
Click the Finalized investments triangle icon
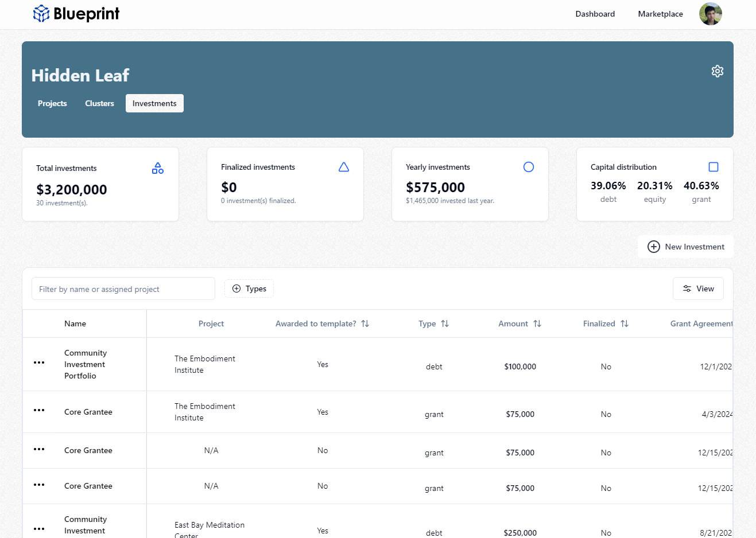click(344, 167)
